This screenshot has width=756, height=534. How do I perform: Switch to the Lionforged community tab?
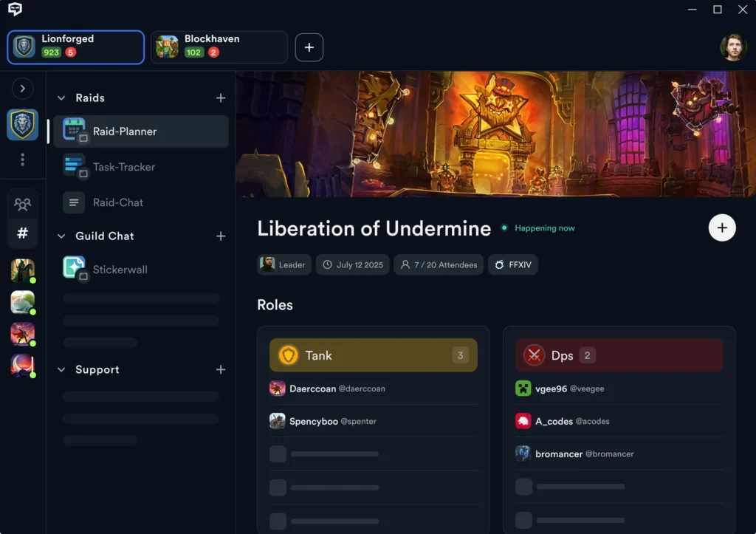pos(76,47)
